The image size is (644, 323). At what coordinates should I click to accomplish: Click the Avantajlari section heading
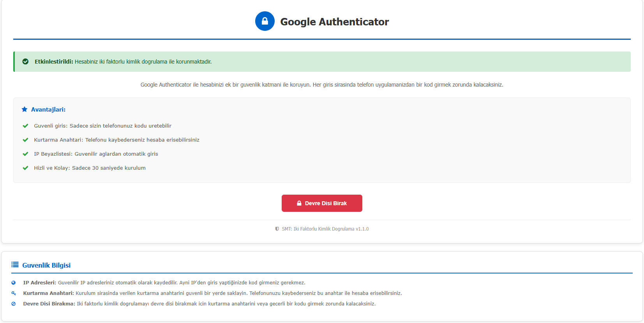tap(48, 110)
